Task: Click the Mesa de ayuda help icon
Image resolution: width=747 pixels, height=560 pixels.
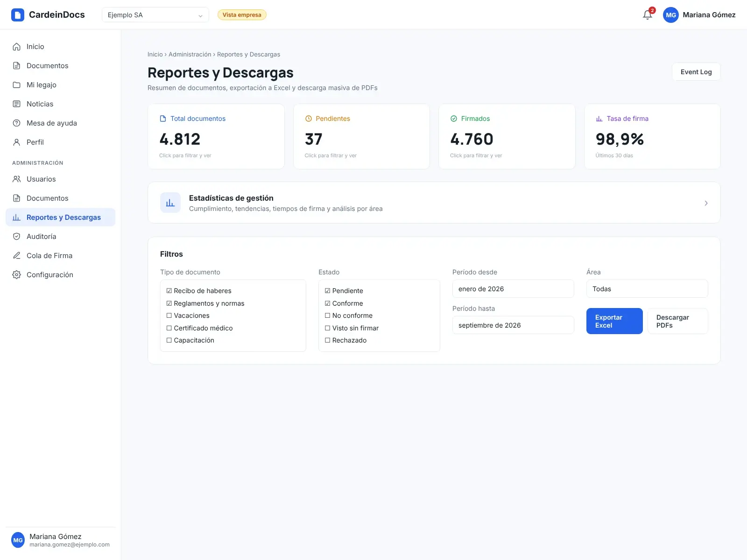Action: pos(16,123)
